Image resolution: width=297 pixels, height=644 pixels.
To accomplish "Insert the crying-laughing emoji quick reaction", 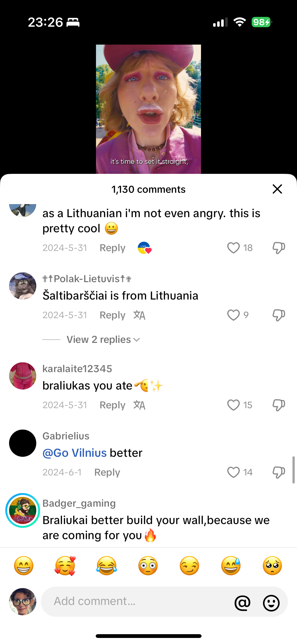I will (107, 566).
